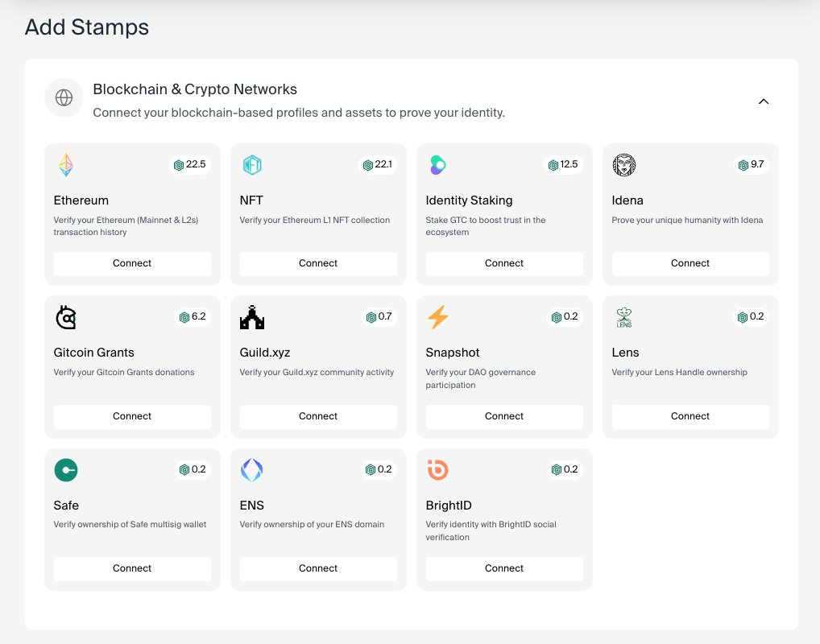Connect the Guild.xyz stamp

[x=318, y=416]
